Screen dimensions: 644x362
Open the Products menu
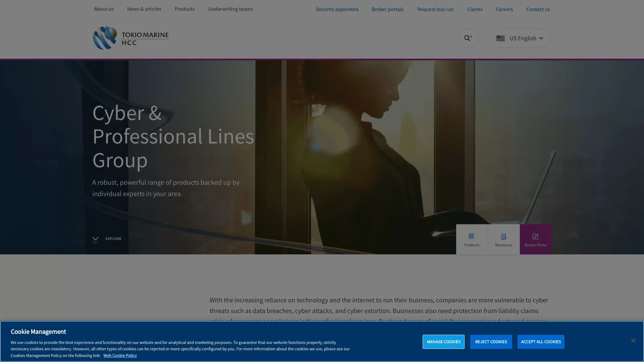pos(184,9)
